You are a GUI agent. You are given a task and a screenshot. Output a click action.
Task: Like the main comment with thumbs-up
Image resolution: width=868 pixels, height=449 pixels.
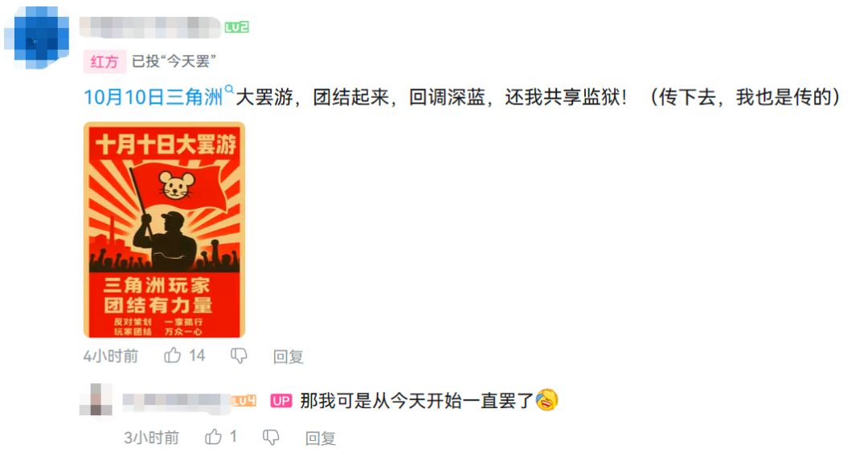(173, 356)
